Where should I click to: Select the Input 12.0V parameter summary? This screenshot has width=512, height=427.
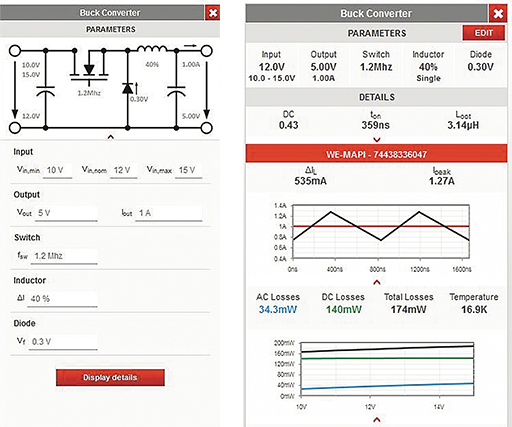tap(271, 66)
